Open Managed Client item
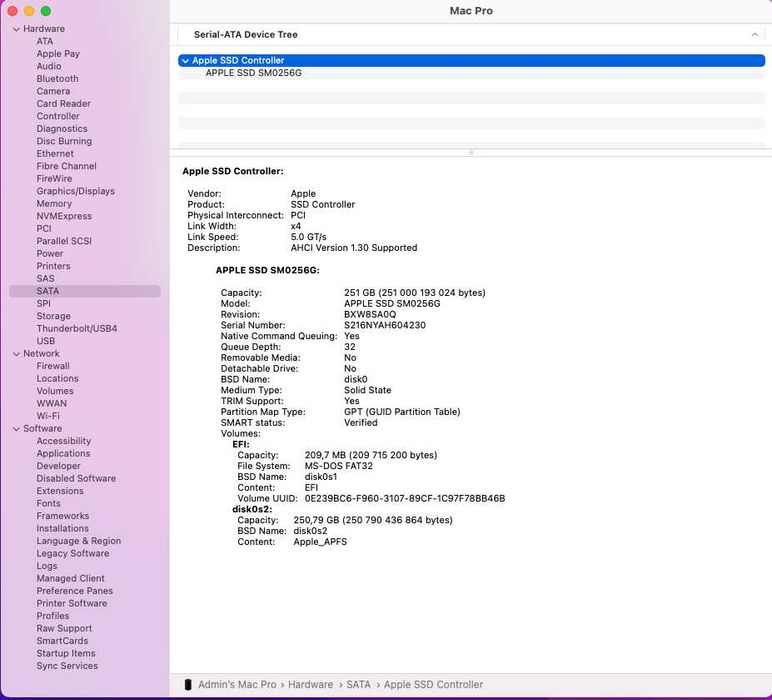Image resolution: width=772 pixels, height=700 pixels. pyautogui.click(x=70, y=578)
